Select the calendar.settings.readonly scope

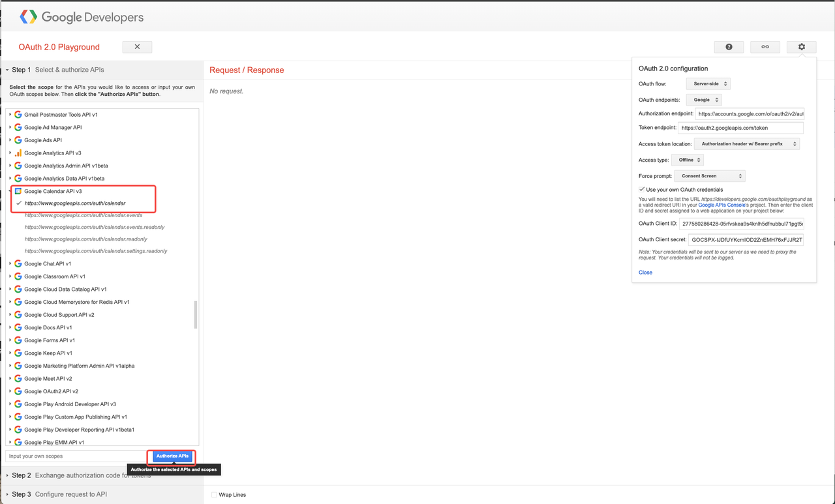pyautogui.click(x=96, y=251)
